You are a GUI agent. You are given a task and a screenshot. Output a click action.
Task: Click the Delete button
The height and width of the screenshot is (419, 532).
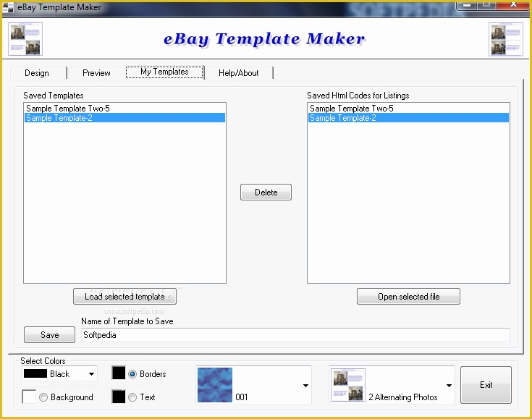click(x=266, y=192)
